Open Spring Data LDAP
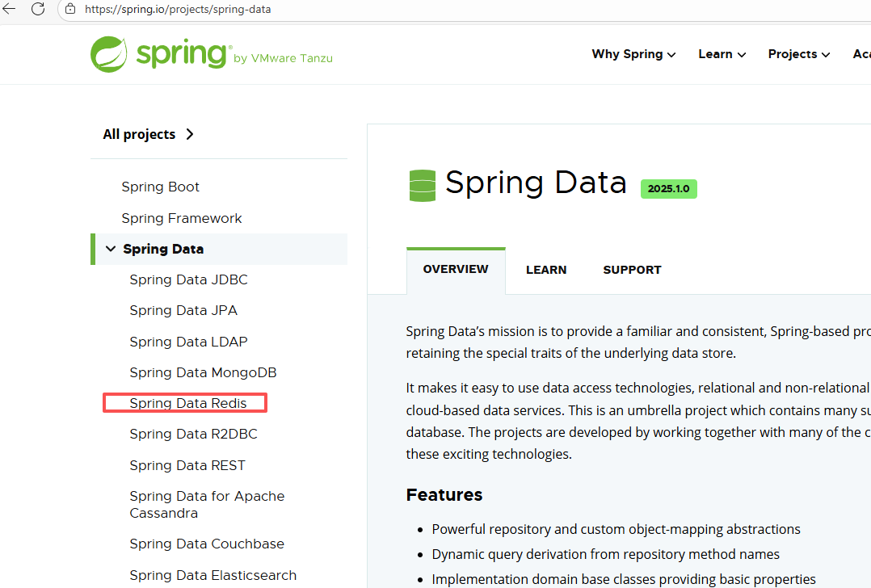 189,342
